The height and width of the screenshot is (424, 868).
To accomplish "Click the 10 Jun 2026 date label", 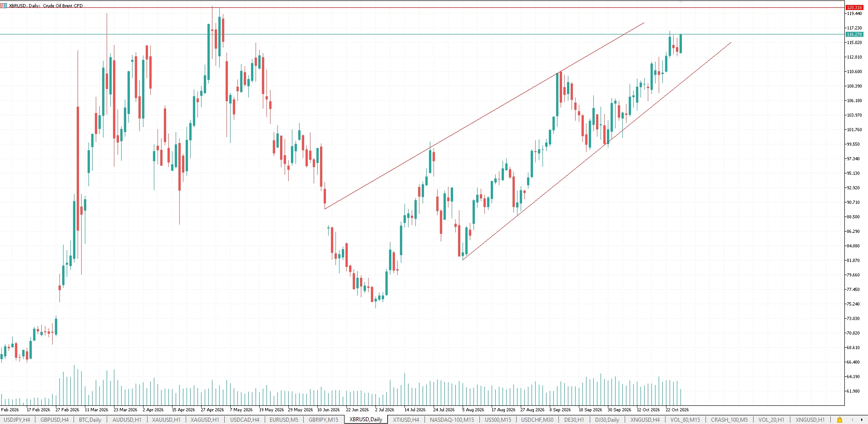I will 328,409.
